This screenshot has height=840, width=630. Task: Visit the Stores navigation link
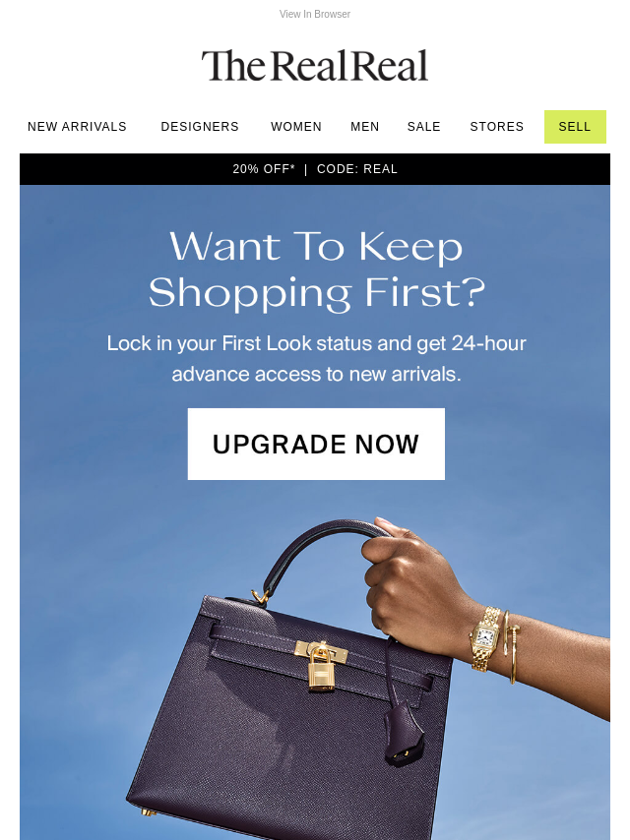496,127
